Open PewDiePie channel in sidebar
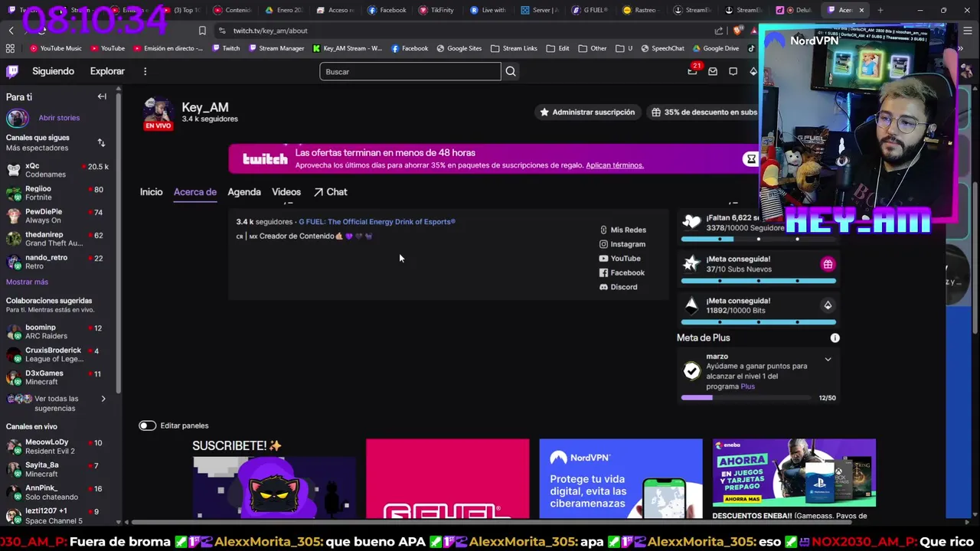 coord(57,216)
